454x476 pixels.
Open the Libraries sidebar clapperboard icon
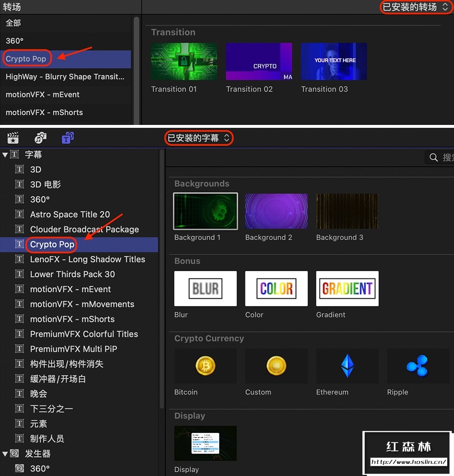click(13, 138)
